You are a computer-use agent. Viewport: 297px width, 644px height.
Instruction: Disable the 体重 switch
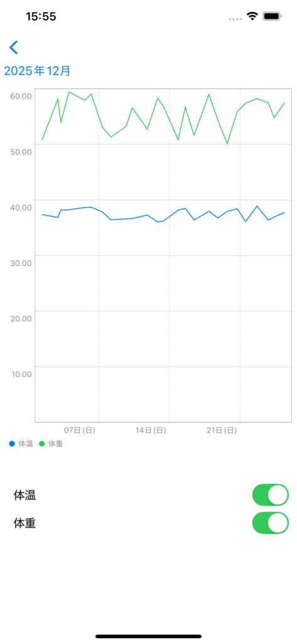tap(271, 523)
